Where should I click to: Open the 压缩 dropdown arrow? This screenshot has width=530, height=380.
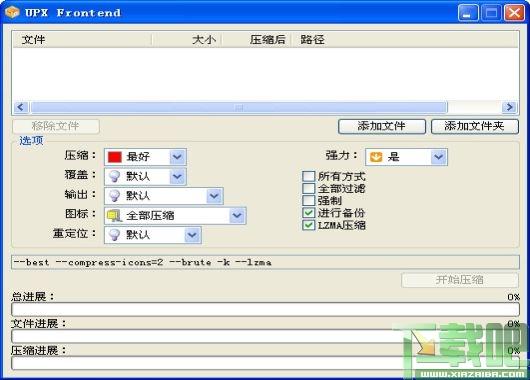tap(177, 157)
